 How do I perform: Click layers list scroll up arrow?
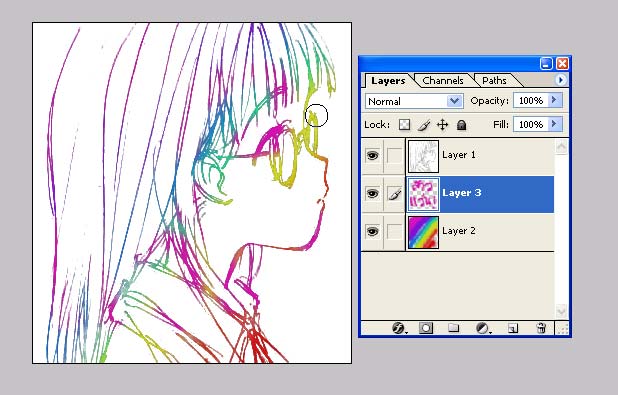[561, 147]
